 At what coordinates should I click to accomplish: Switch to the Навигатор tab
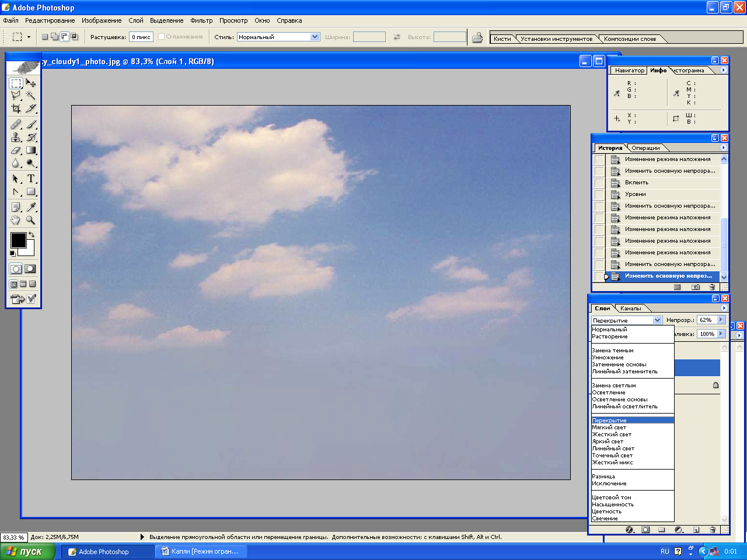(630, 71)
